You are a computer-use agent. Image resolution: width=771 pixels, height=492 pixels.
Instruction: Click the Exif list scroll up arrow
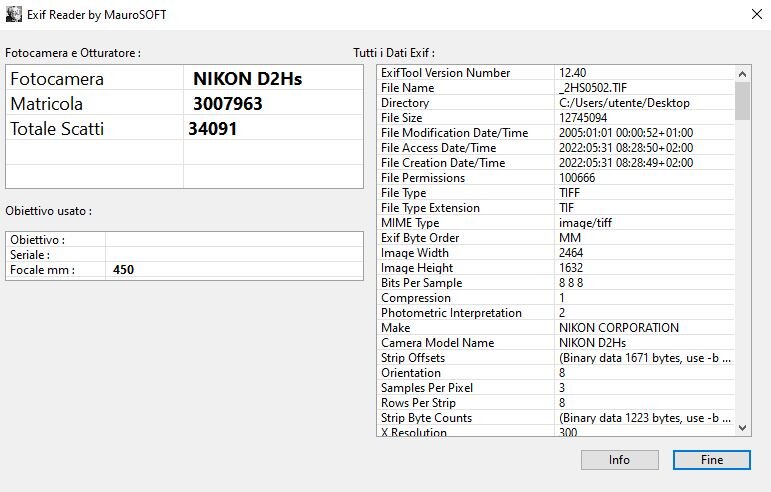[742, 74]
